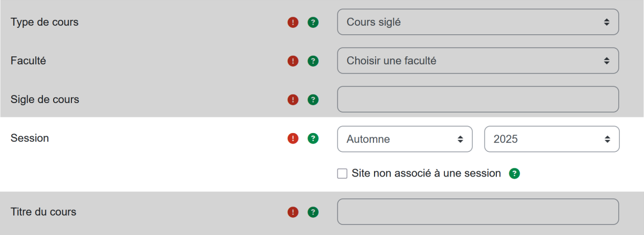Open help for Sigle de cours
Viewport: 644px width, 235px height.
click(313, 100)
